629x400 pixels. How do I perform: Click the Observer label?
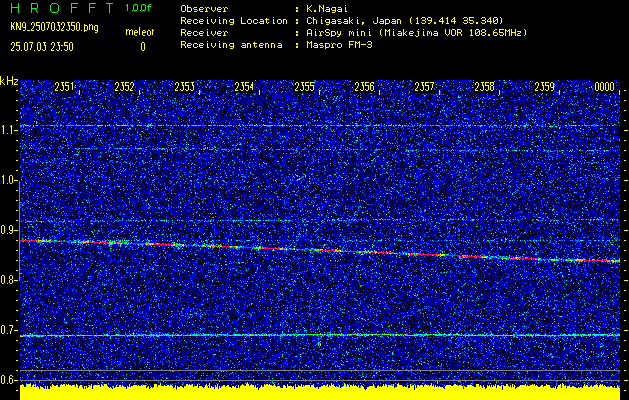pos(204,9)
